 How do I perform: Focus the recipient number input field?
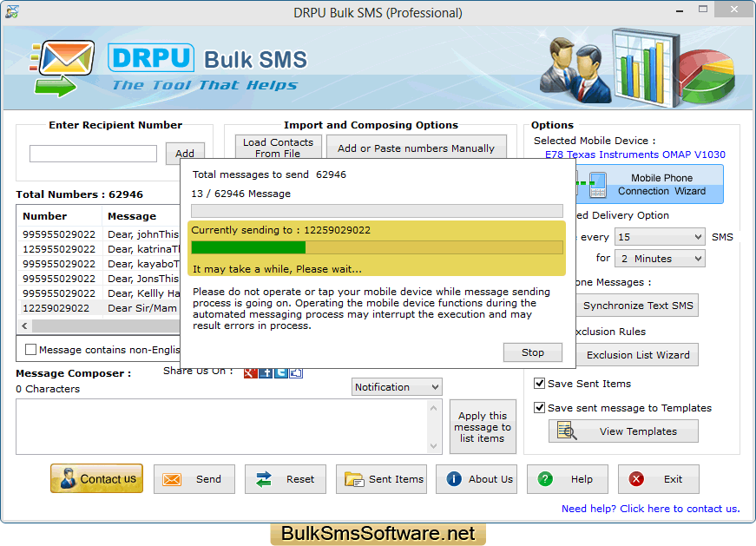tap(93, 154)
